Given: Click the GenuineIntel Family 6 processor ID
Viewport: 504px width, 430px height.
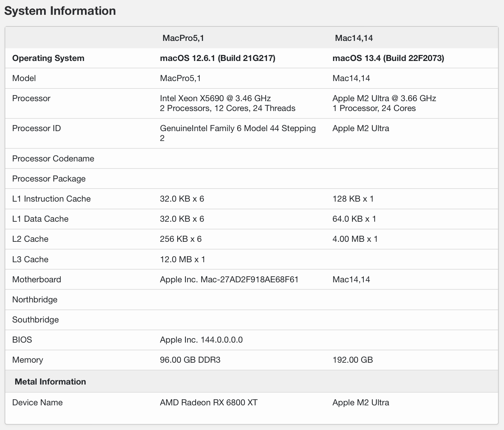Looking at the screenshot, I should point(238,129).
